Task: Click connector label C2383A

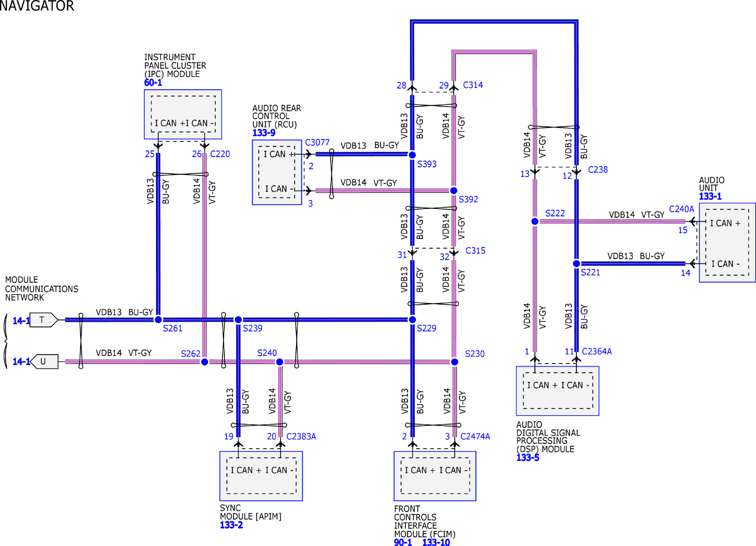Action: [301, 436]
